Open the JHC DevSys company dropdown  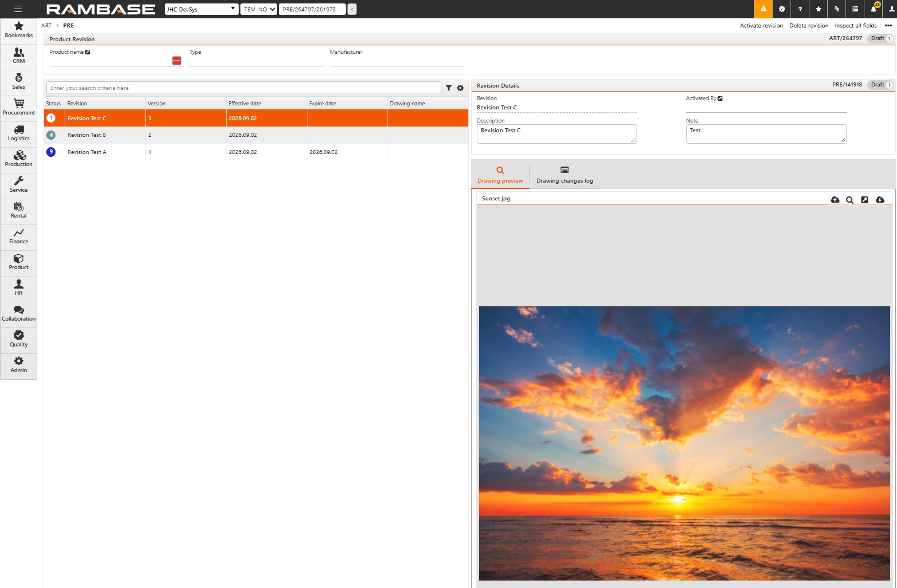[x=201, y=9]
